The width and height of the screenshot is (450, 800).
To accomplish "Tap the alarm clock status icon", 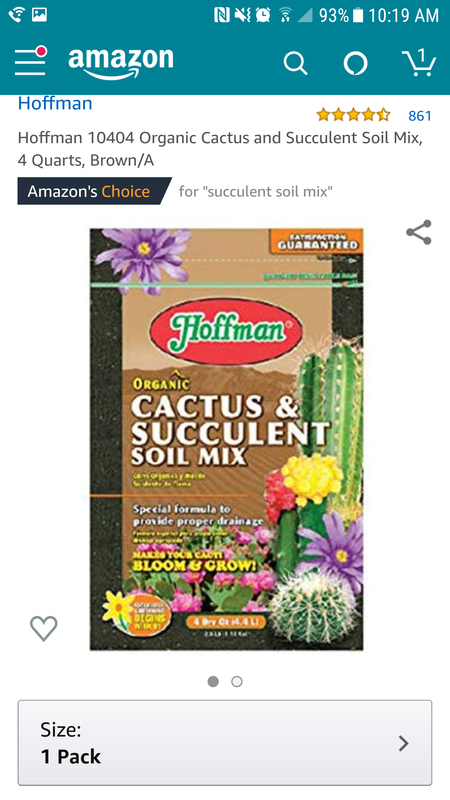I will click(263, 15).
